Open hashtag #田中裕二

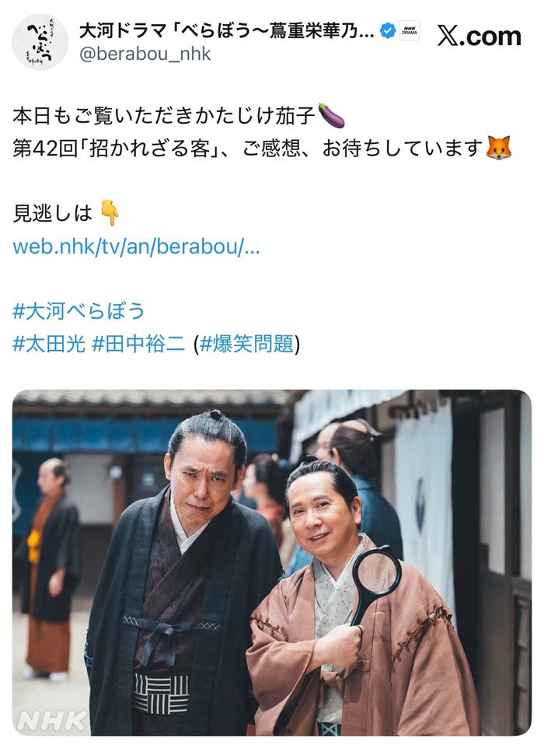click(x=138, y=345)
